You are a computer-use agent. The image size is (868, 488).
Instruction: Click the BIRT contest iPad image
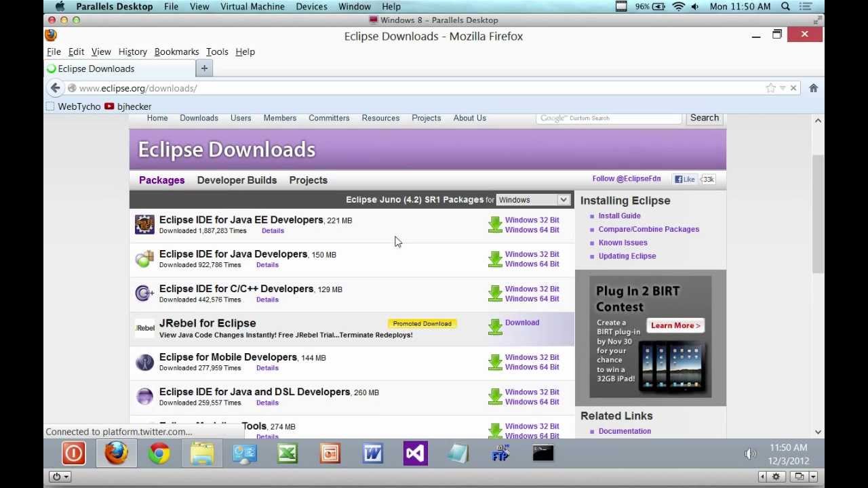tap(673, 367)
